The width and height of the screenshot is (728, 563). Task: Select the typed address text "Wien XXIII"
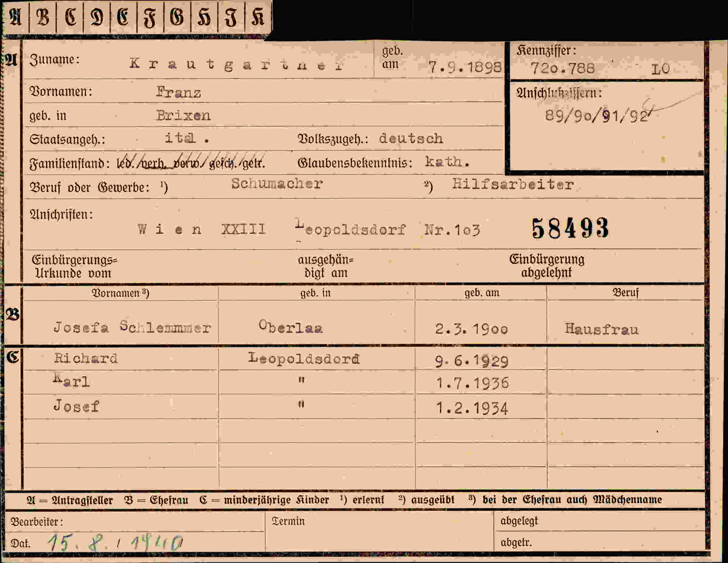pyautogui.click(x=202, y=229)
